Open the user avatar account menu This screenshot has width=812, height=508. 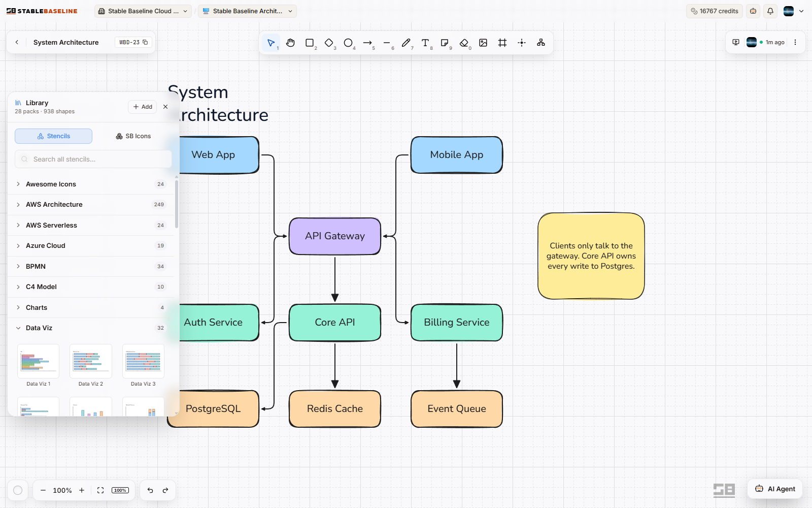(x=794, y=11)
